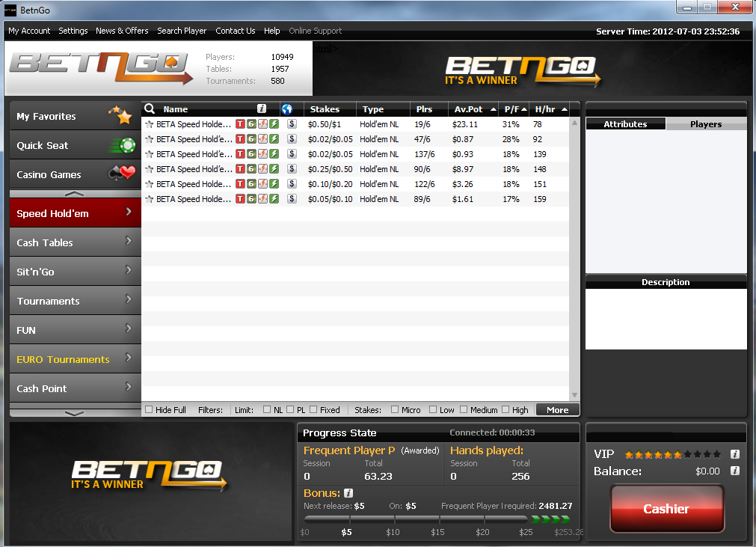Click the More filters button
Screen dimensions: 756x547
pyautogui.click(x=557, y=409)
